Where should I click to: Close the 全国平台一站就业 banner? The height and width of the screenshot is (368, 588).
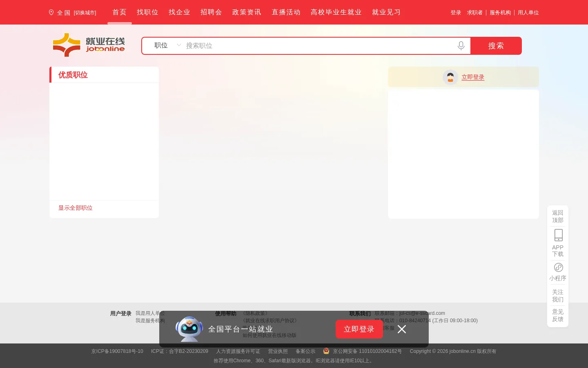coord(402,329)
